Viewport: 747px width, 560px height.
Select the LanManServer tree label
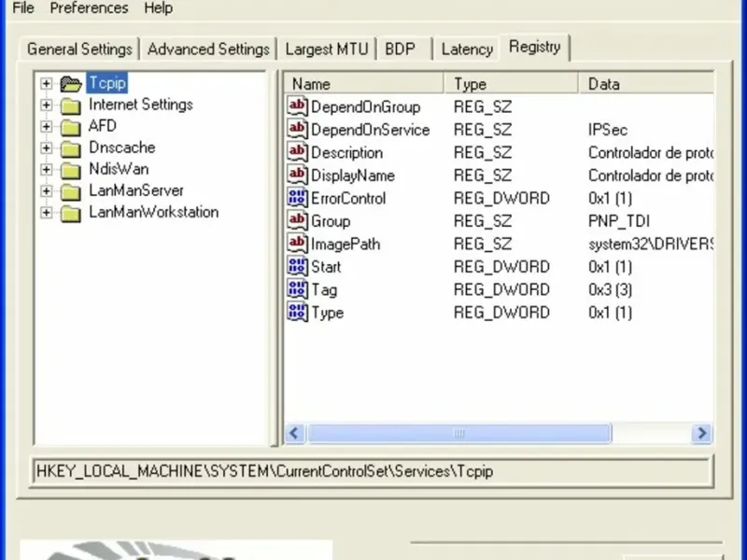point(136,191)
